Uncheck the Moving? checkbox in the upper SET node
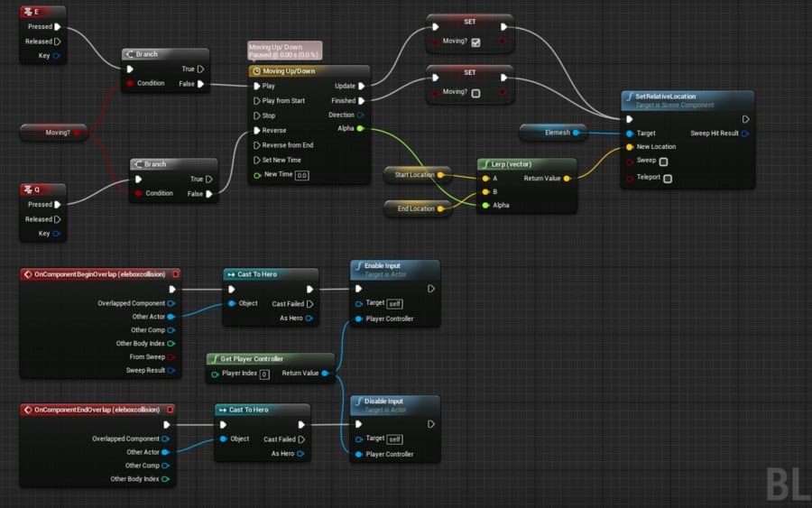 (x=475, y=42)
